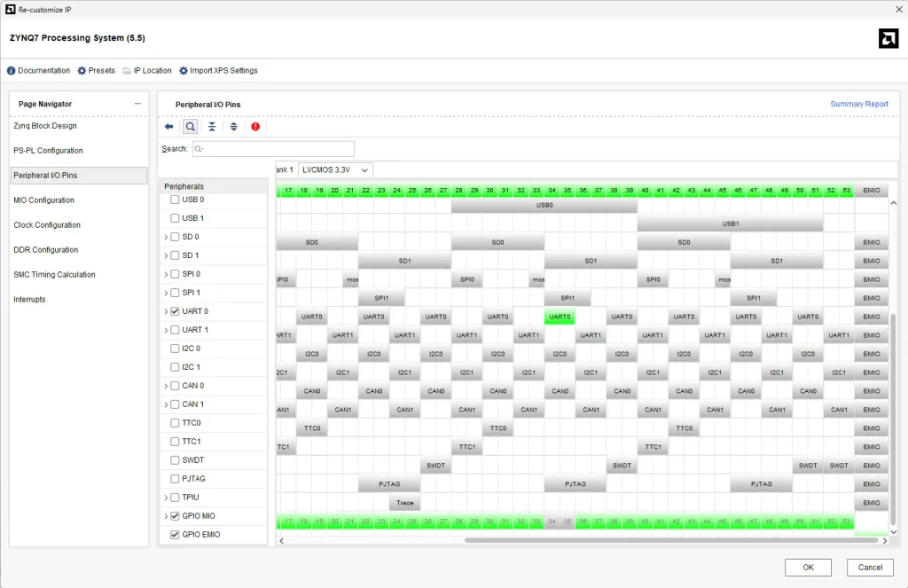Open Documentation info icon link
This screenshot has width=908, height=588.
38,71
